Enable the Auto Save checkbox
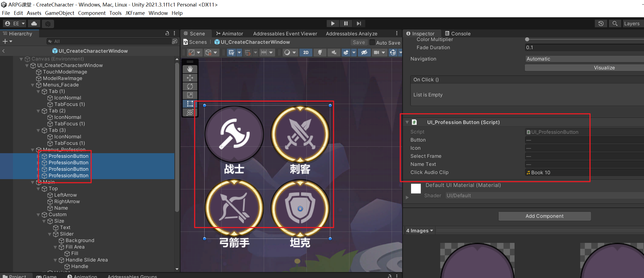This screenshot has width=644, height=278. pyautogui.click(x=372, y=42)
